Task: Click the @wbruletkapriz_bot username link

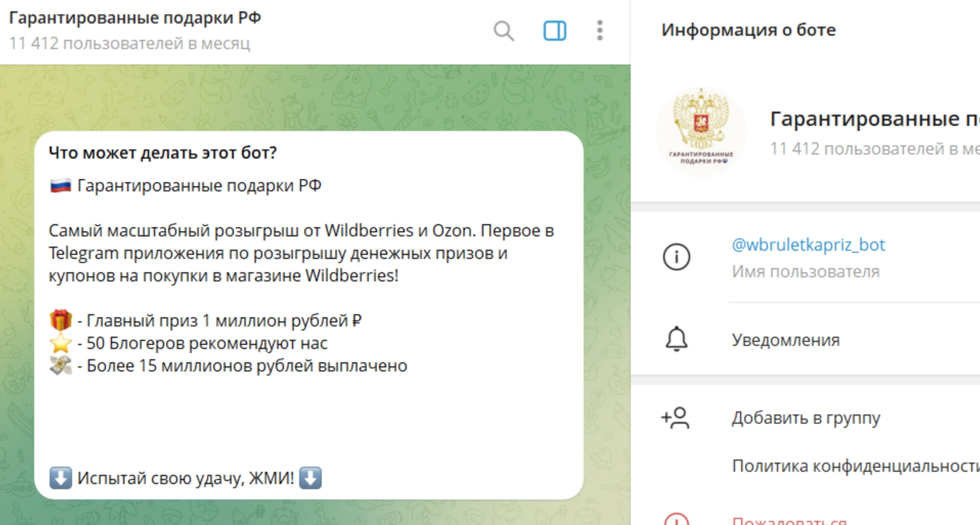Action: [808, 245]
